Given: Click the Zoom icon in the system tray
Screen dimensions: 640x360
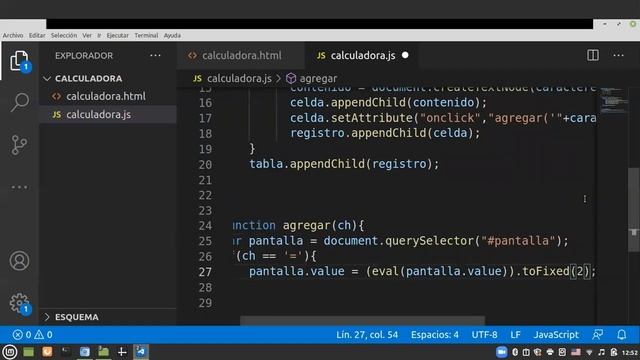Looking at the screenshot, I should pos(502,352).
